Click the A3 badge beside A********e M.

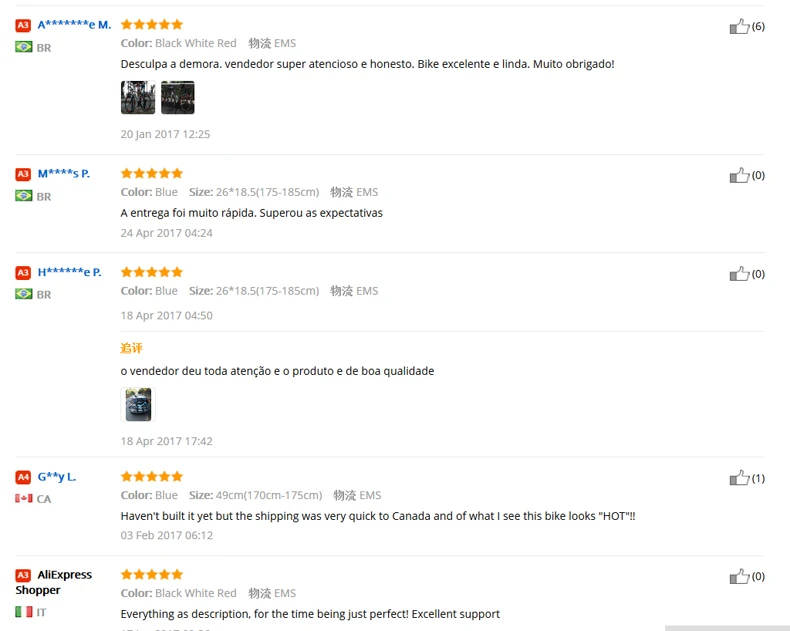(x=23, y=25)
